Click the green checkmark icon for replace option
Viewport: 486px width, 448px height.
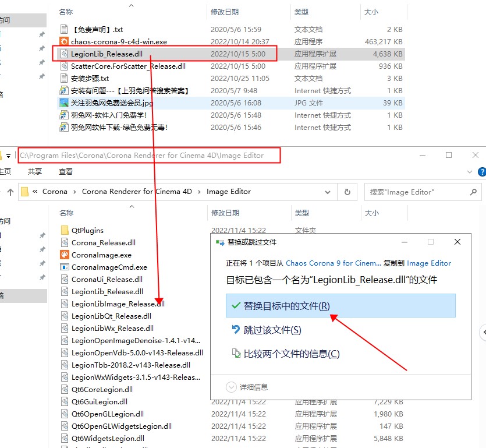coord(236,306)
